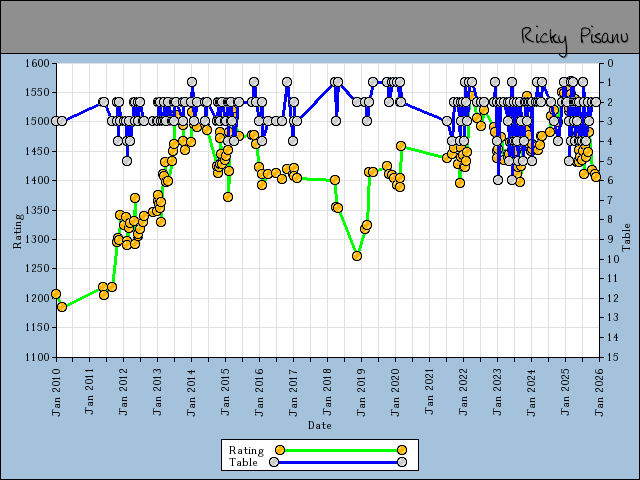This screenshot has height=480, width=640.
Task: Click the right gray Table legend marker
Action: [401, 462]
